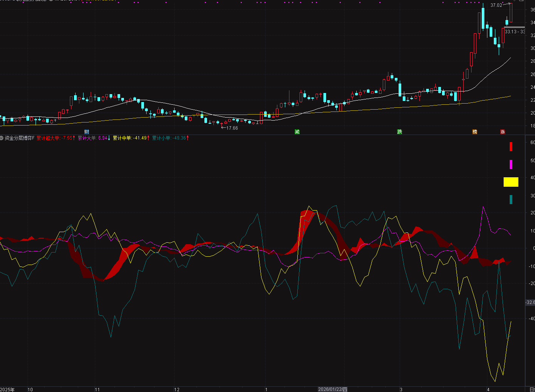The image size is (535, 392).
Task: Click the green 减 event marker
Action: tap(297, 132)
